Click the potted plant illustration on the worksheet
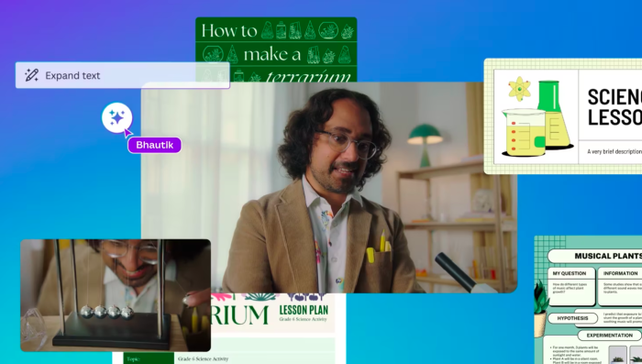This screenshot has width=642, height=364. [541, 309]
